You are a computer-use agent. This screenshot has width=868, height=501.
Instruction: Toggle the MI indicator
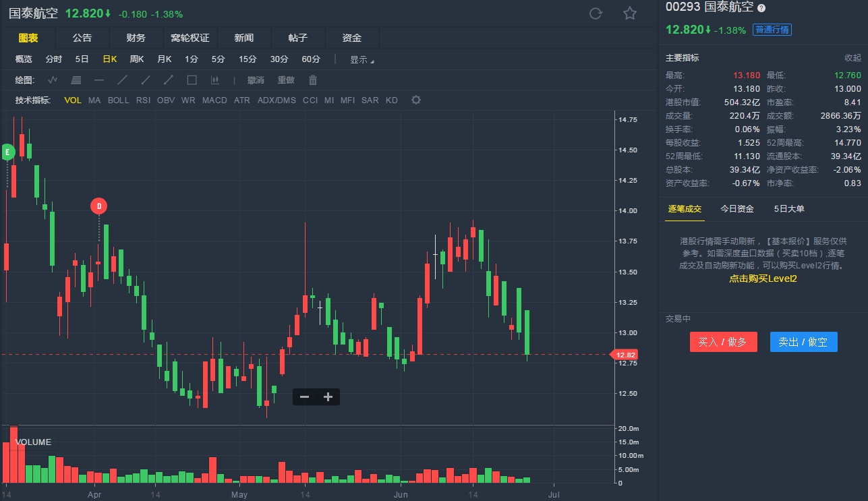pos(329,100)
